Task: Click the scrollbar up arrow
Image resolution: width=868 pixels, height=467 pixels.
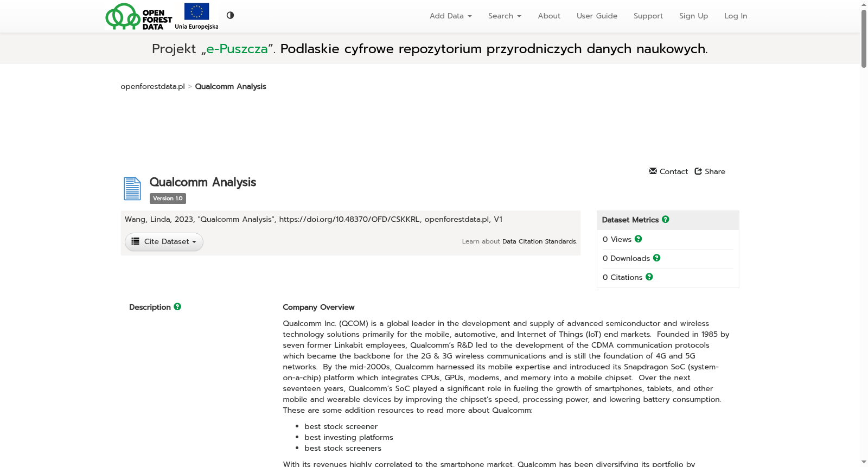Action: (864, 4)
